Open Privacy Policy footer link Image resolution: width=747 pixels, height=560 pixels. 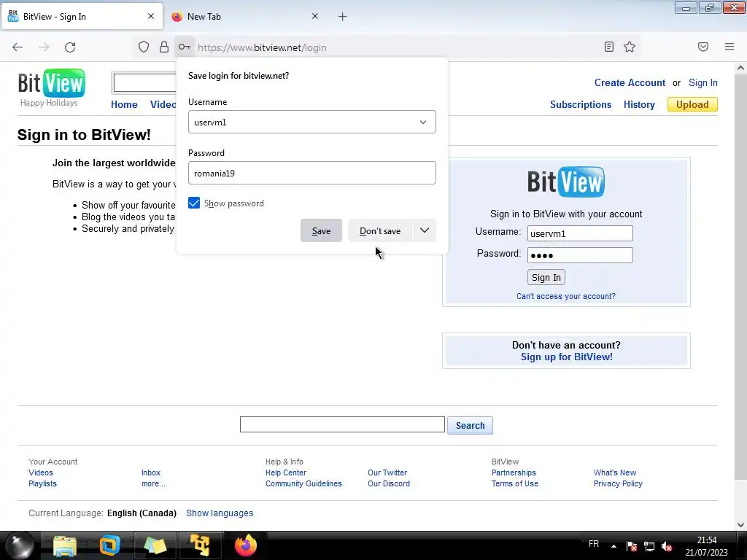(x=618, y=483)
